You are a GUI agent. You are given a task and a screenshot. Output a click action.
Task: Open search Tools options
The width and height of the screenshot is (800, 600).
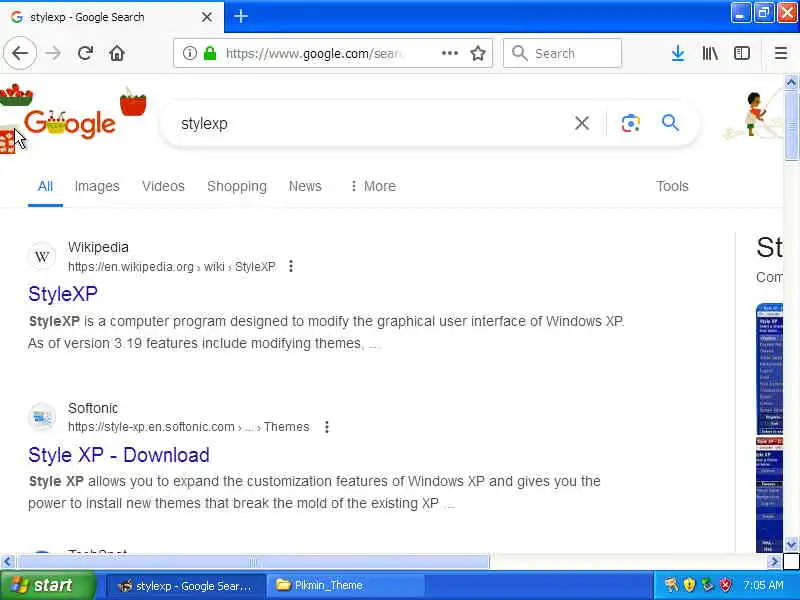(672, 186)
